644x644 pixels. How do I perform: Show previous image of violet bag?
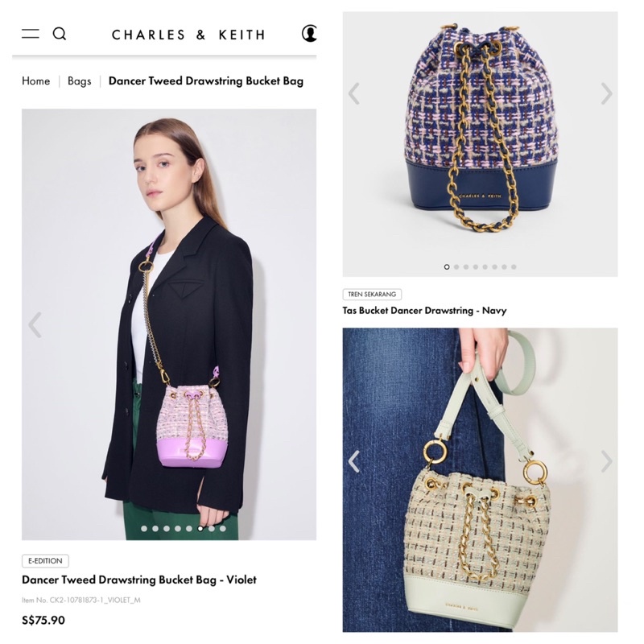click(x=35, y=324)
